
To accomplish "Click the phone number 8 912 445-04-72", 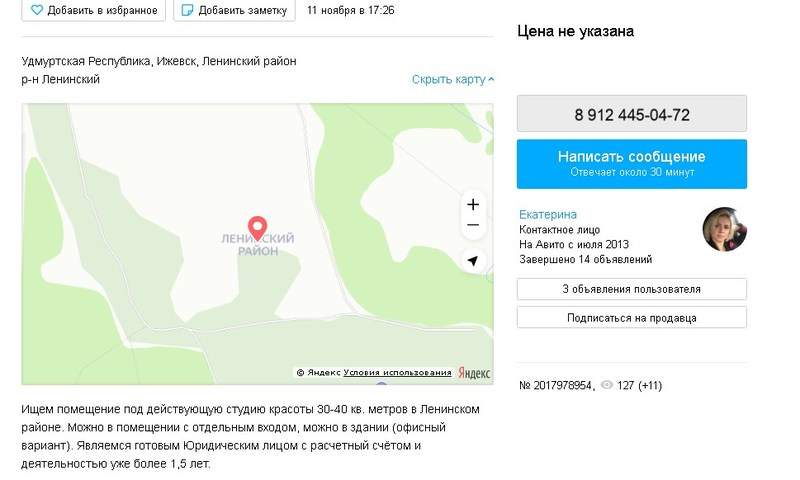I will click(632, 114).
